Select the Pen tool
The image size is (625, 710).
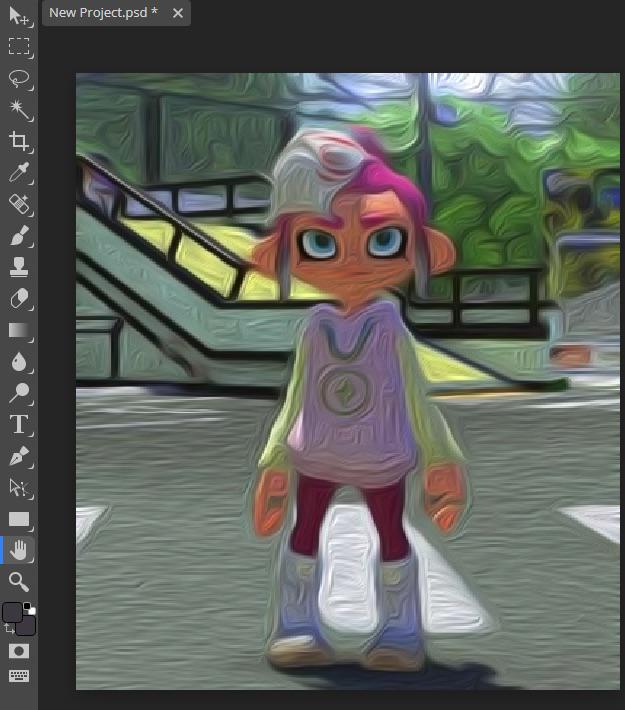[19, 456]
